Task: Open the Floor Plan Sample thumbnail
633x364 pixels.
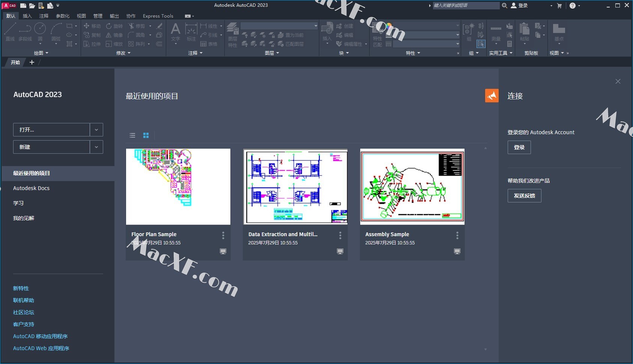Action: [178, 187]
